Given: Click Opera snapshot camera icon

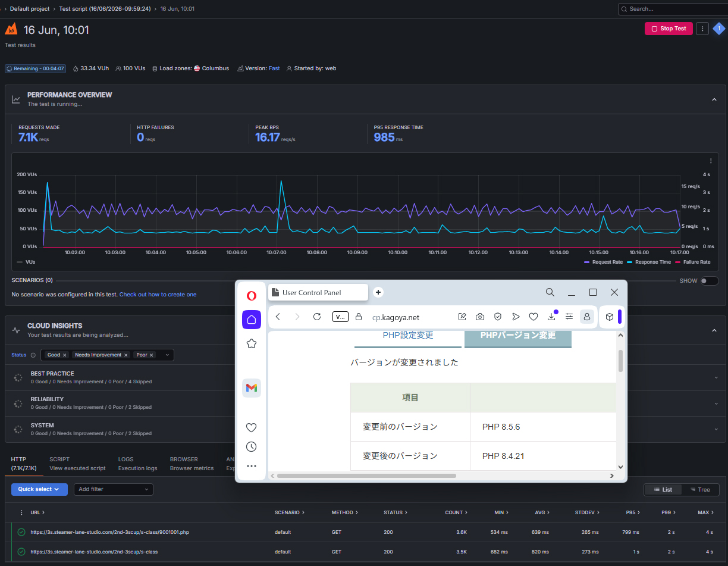Looking at the screenshot, I should point(480,317).
